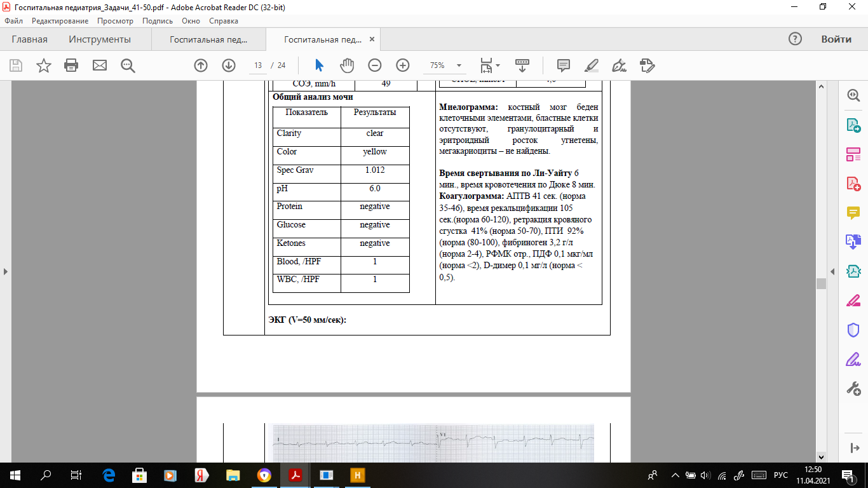The width and height of the screenshot is (868, 488).
Task: Click scrollbar up arrow of document
Action: pyautogui.click(x=821, y=86)
